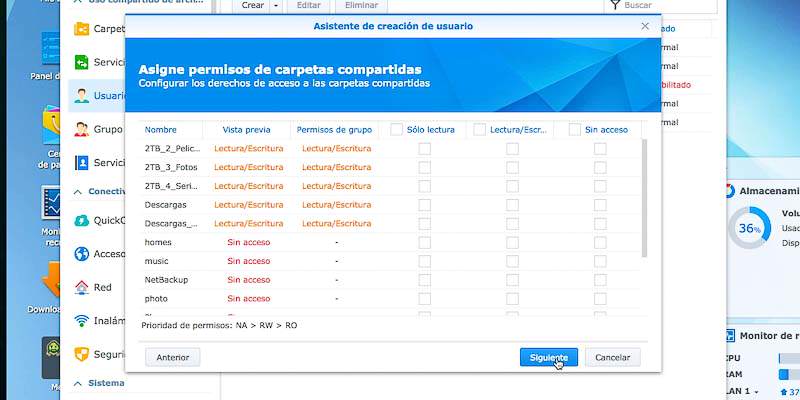Collapse the Conectividad section
The width and height of the screenshot is (800, 400).
[x=78, y=192]
